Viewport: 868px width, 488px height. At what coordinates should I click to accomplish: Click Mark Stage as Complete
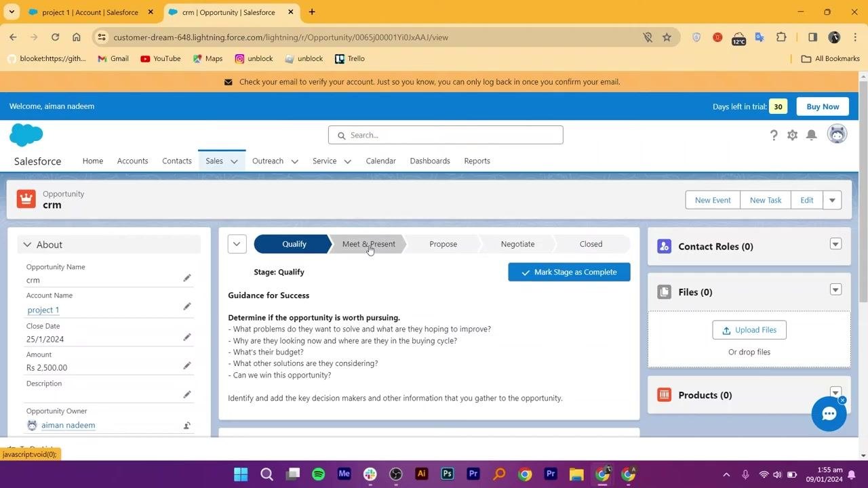(x=569, y=272)
